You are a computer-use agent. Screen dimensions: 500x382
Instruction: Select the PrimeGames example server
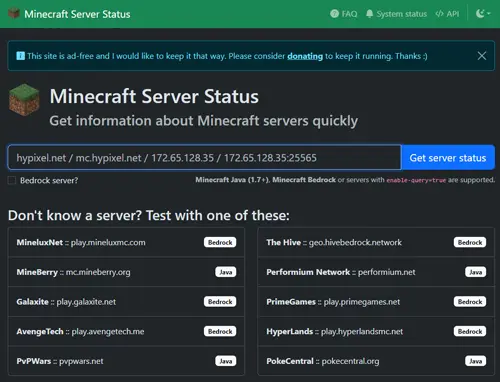point(376,302)
